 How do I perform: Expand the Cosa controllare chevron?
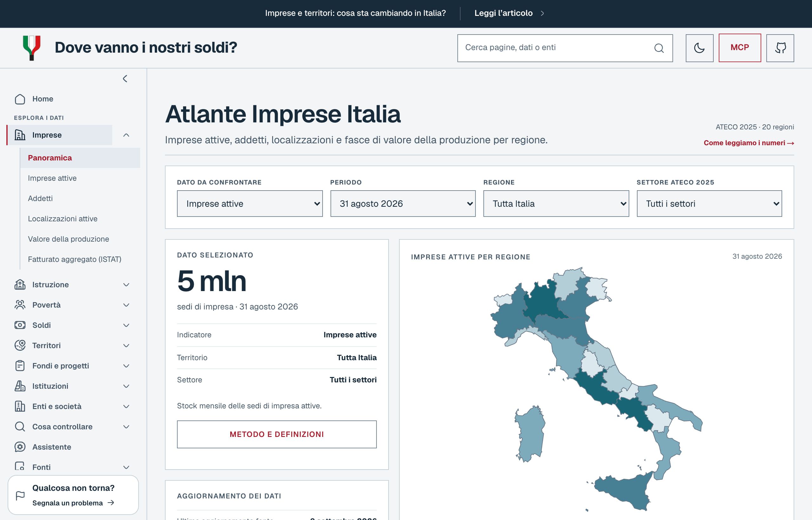tap(126, 426)
